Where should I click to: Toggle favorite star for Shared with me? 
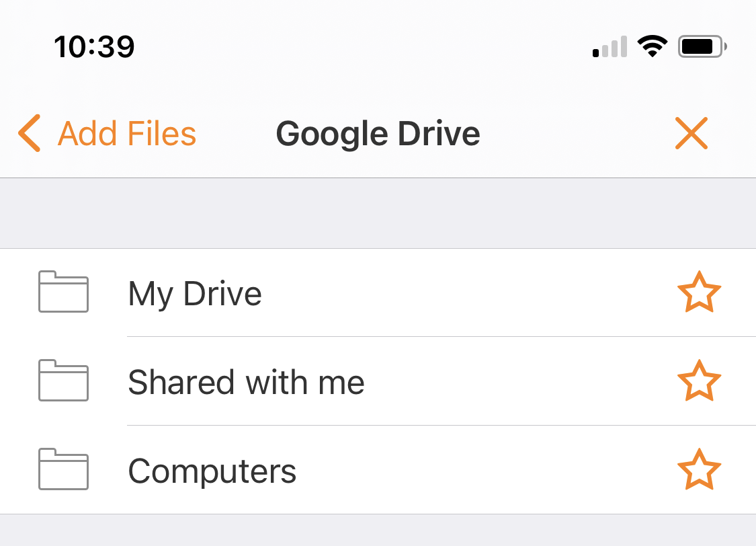699,381
